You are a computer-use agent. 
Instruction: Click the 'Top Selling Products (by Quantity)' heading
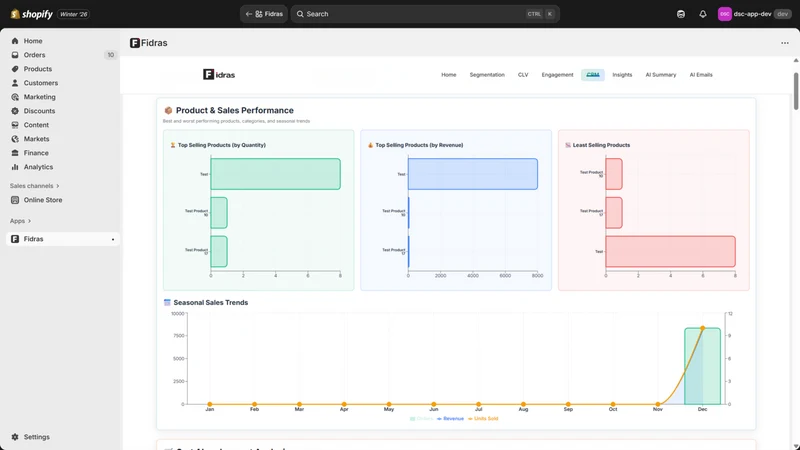click(x=222, y=145)
